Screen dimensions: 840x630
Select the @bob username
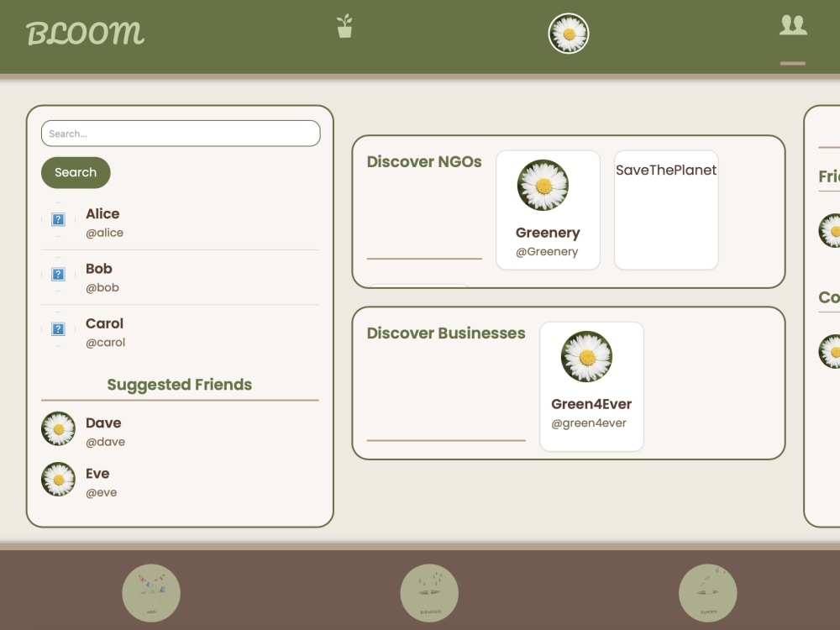(x=102, y=287)
